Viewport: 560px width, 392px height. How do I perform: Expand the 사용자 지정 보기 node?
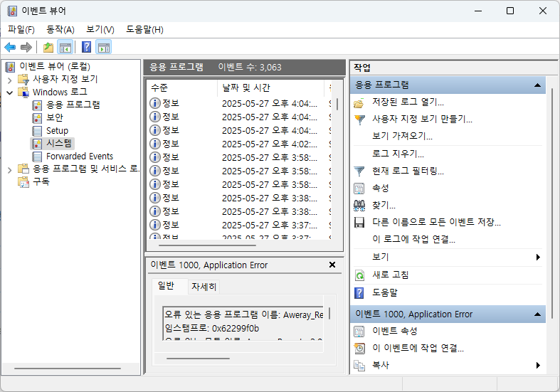click(x=10, y=80)
